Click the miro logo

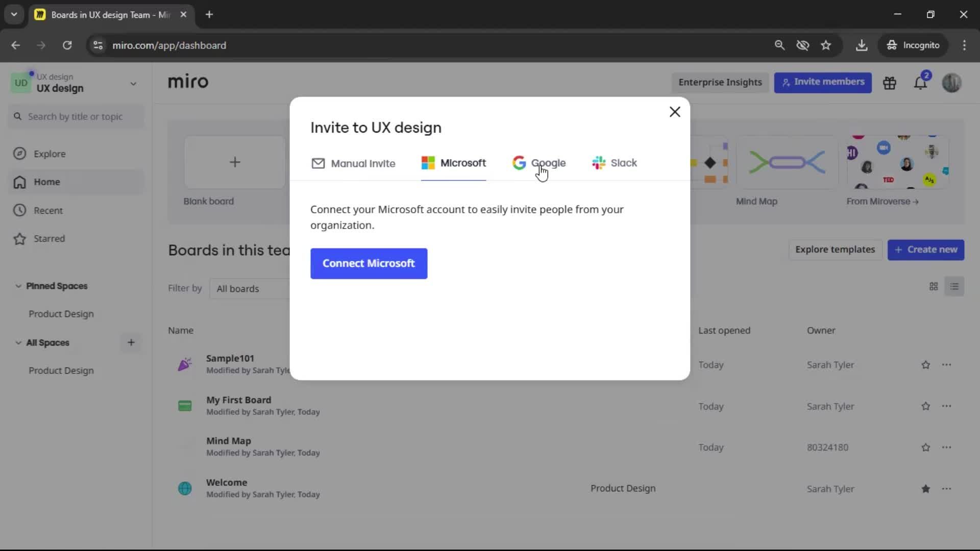pos(188,82)
